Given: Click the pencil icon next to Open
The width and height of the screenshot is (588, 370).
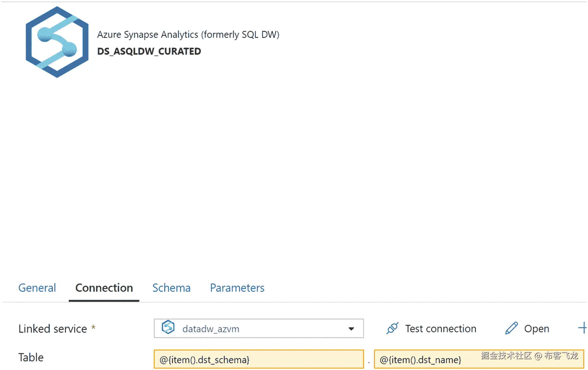Looking at the screenshot, I should point(511,328).
